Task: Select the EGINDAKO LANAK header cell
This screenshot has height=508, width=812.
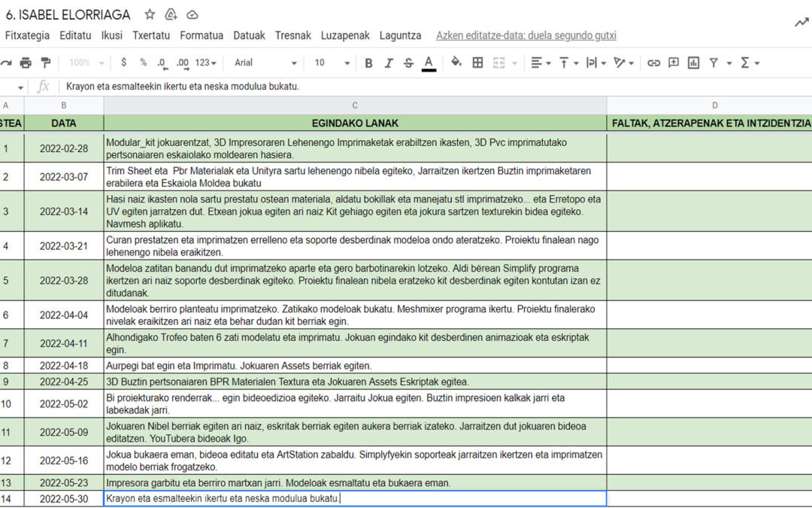Action: [355, 123]
